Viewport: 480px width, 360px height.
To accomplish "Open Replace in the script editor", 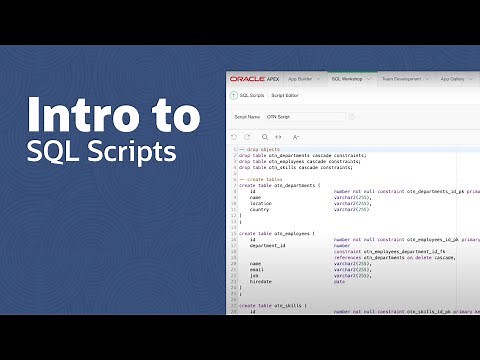I will 278,137.
